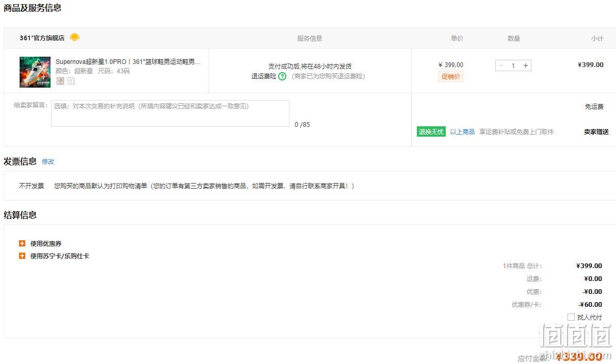Viewport: 616px width, 364px height.
Task: Tick the 找人代付 checkbox
Action: [x=571, y=317]
